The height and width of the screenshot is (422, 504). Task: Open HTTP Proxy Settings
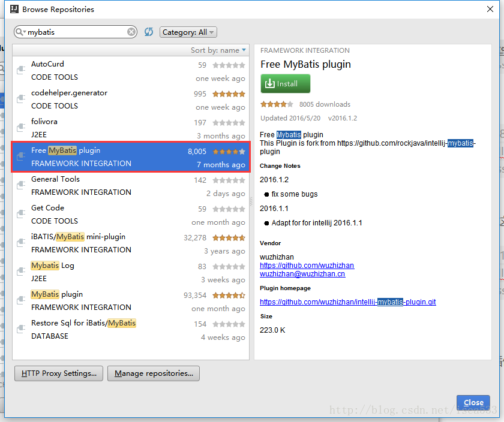point(59,373)
